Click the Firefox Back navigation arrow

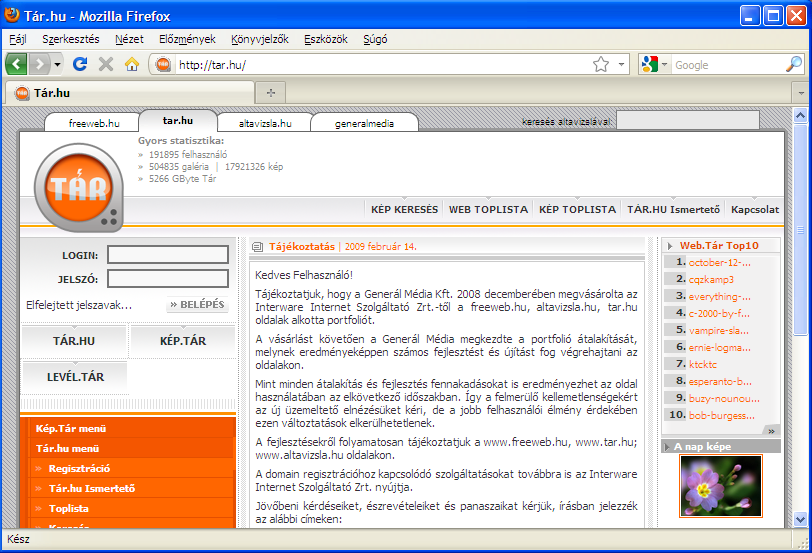coord(17,64)
